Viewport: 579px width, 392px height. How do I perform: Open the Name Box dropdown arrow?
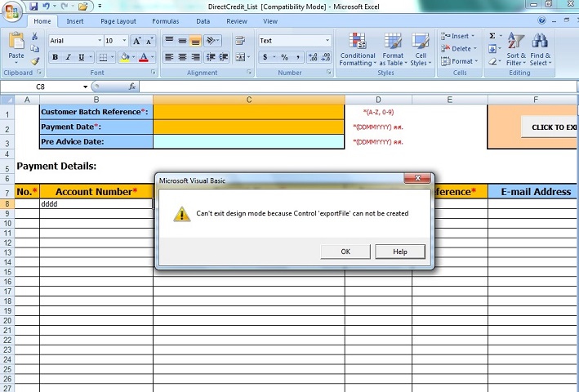pos(85,87)
